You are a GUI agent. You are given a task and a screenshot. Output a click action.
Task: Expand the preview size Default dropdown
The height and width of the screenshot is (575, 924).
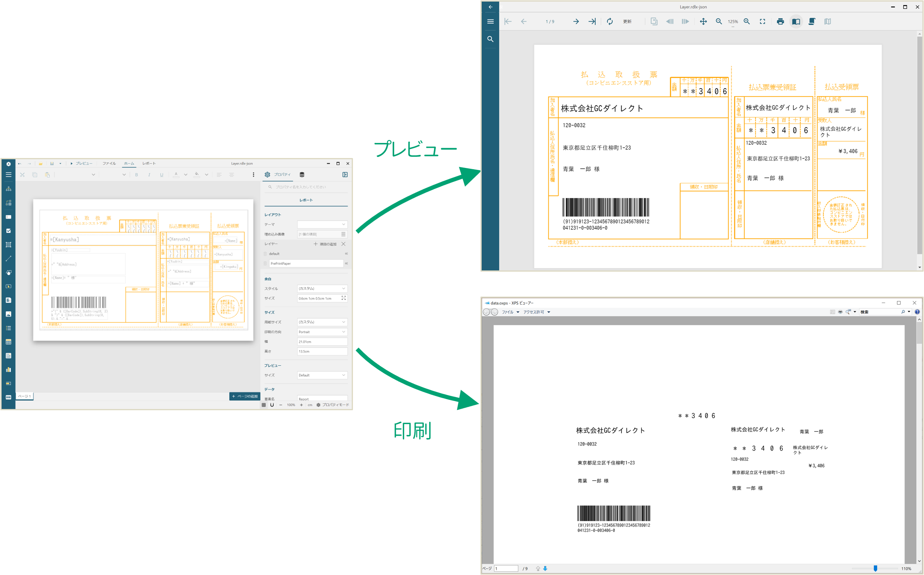(322, 375)
